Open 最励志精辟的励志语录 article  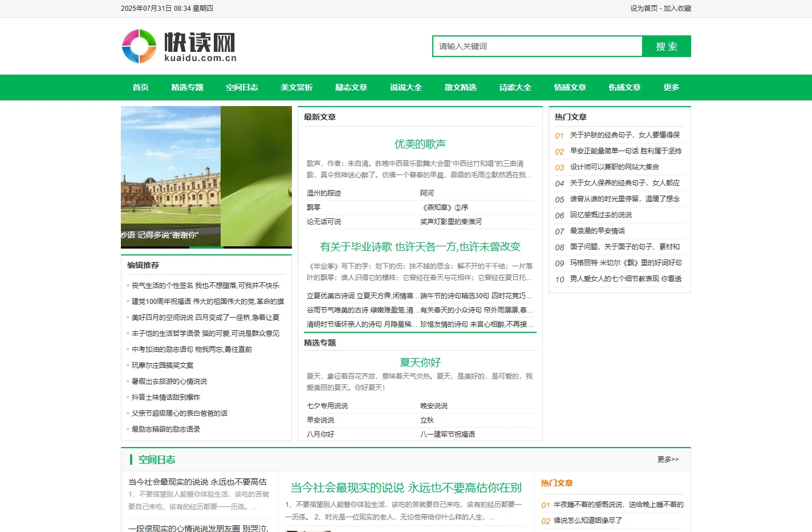[166, 429]
